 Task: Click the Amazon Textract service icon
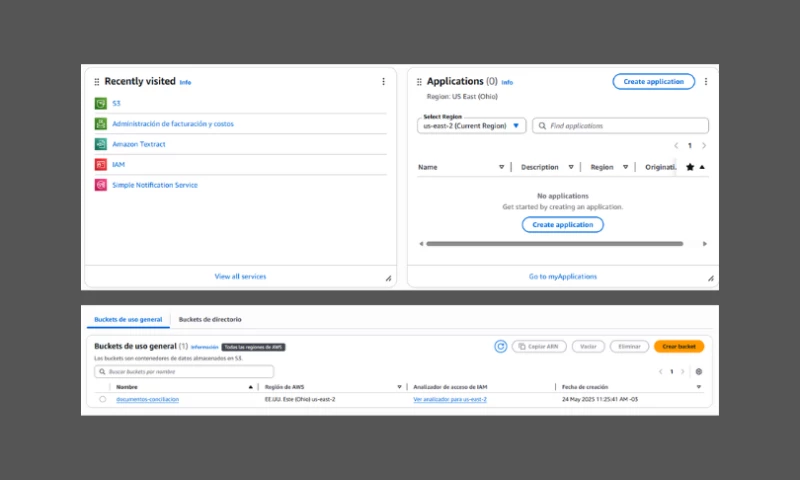(101, 144)
